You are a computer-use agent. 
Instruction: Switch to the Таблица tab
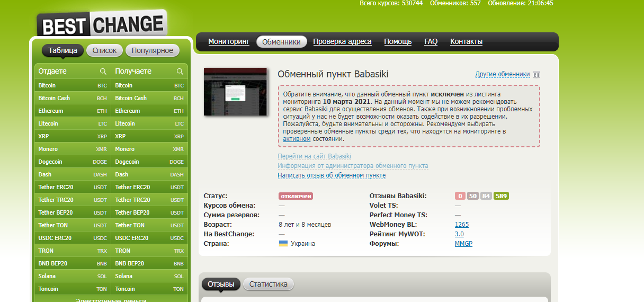[x=63, y=50]
